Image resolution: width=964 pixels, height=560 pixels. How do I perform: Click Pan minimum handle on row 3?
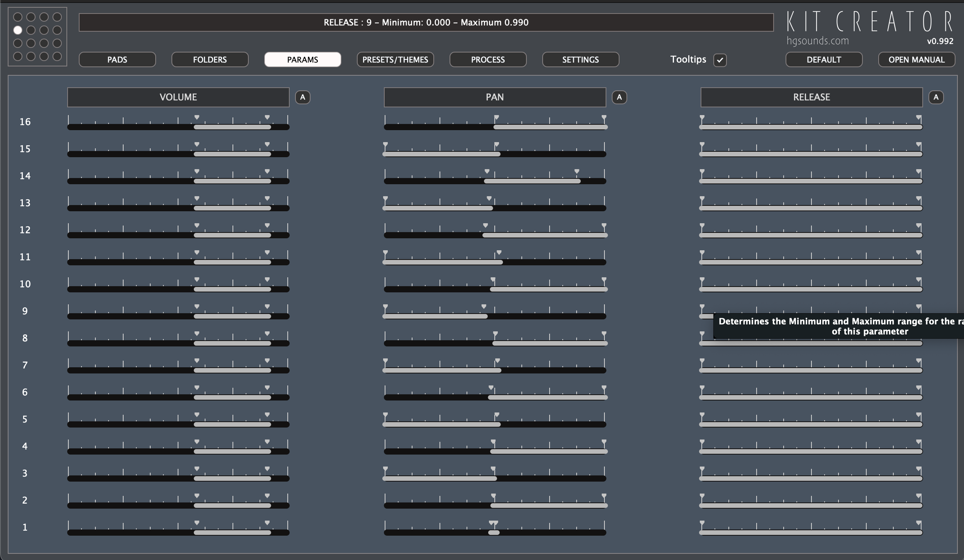pos(385,469)
